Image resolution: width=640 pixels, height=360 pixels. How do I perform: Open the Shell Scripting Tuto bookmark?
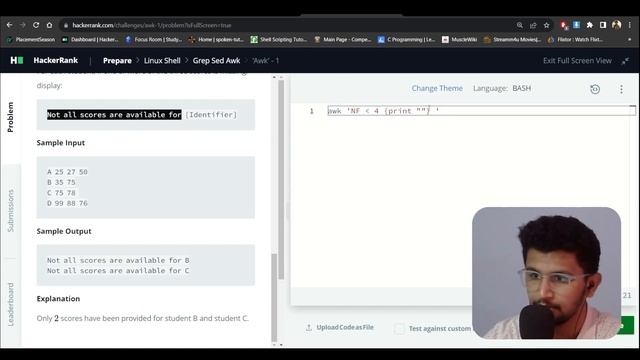[x=279, y=40]
